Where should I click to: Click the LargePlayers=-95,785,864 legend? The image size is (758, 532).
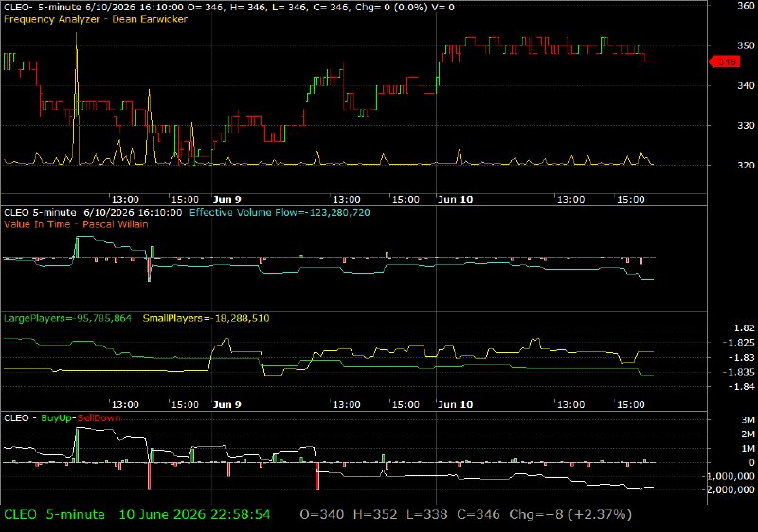pyautogui.click(x=67, y=319)
